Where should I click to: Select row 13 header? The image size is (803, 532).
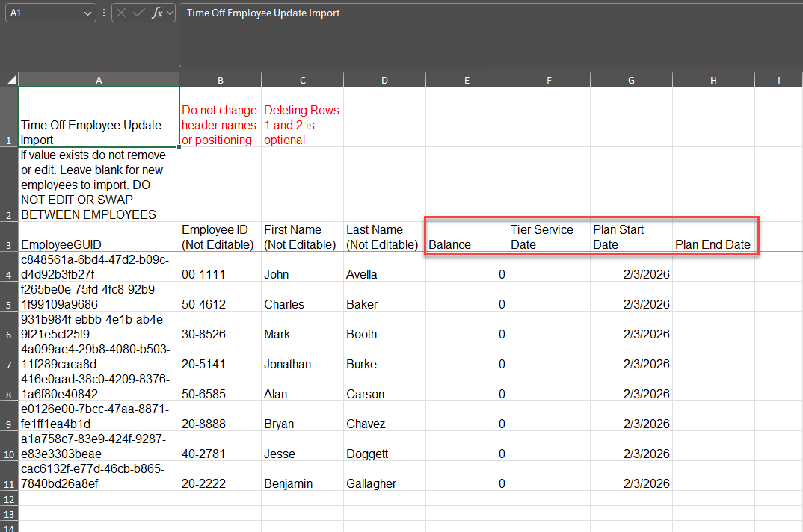click(9, 513)
